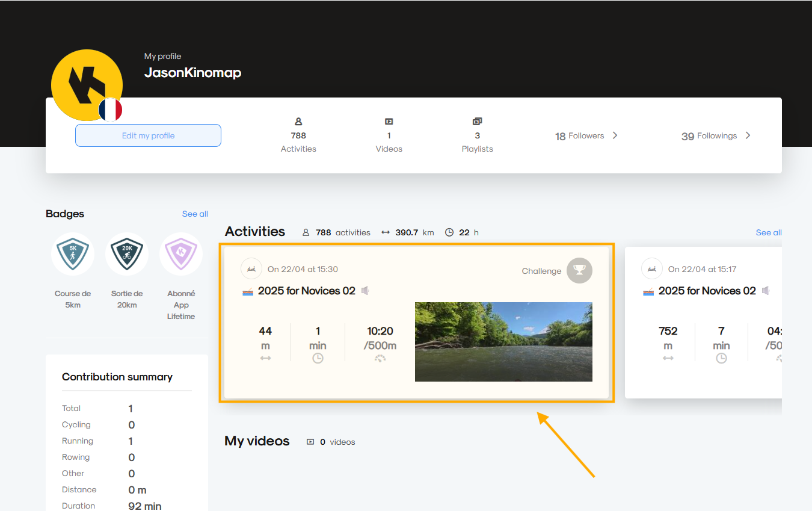Open the Sortie de 20km badge
Viewport: 812px width, 511px height.
tap(127, 254)
